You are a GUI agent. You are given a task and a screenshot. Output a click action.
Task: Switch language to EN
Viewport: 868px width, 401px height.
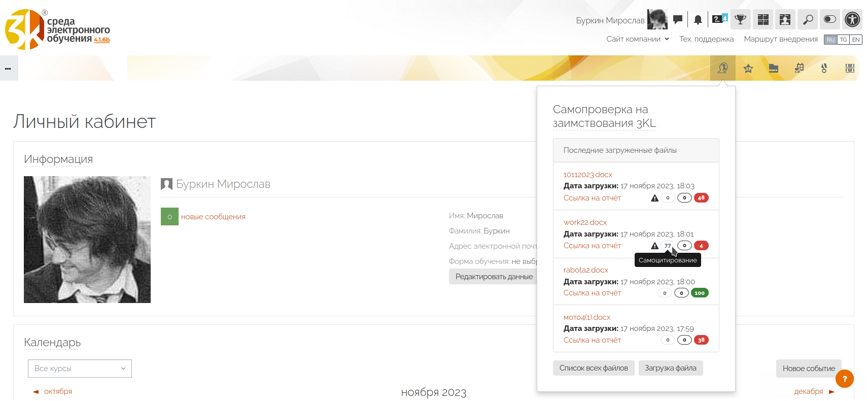[x=856, y=40]
